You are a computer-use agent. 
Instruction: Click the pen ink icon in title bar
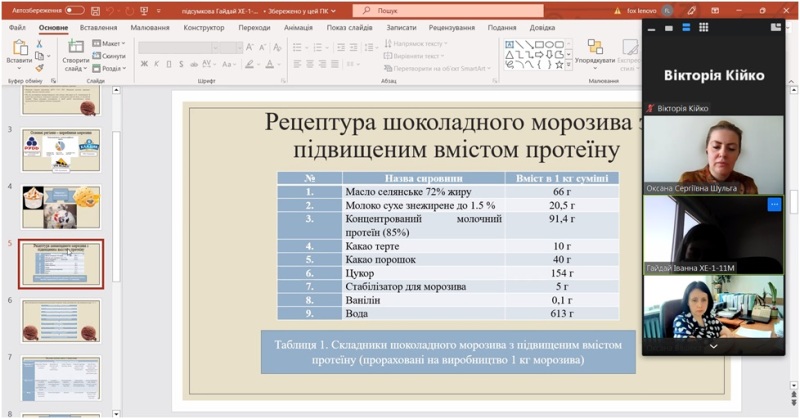[691, 10]
